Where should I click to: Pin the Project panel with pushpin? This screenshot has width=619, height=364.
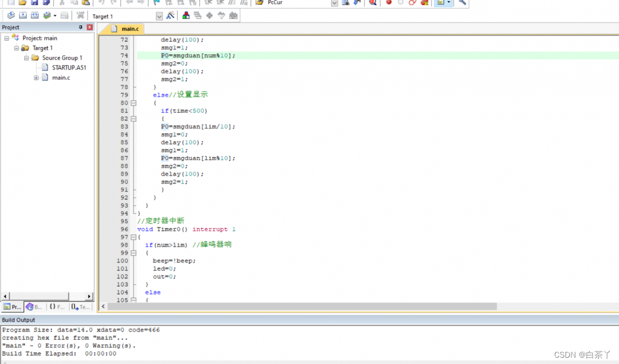pos(81,28)
